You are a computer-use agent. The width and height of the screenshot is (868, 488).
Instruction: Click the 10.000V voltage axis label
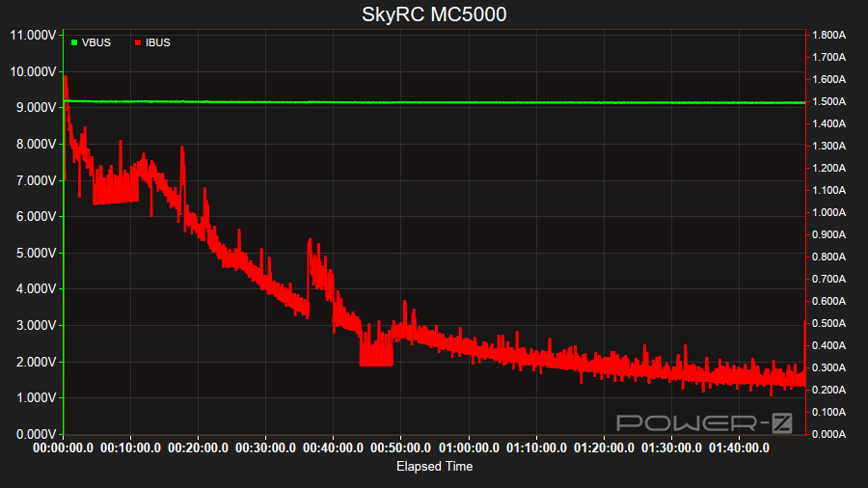(33, 72)
